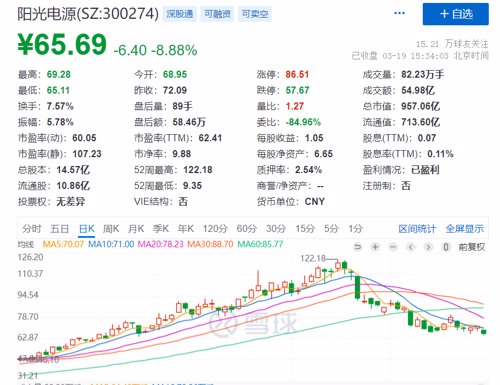
Task: Click the 最低 value 65.11
Action: point(58,90)
